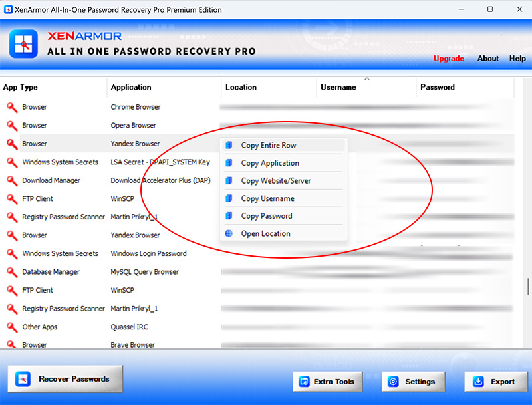Click the Other Apps app type cell
532x405 pixels.
pos(40,327)
